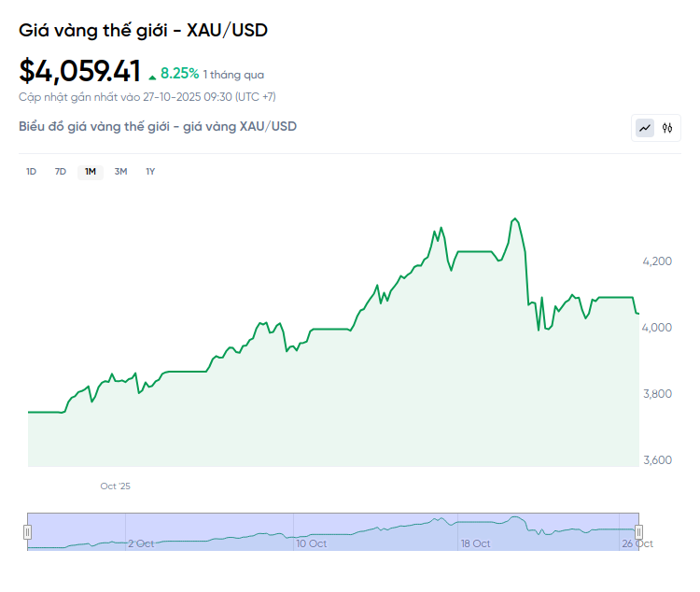Viewport: 700px width, 592px height.
Task: Click the 3,600 y-axis label
Action: (x=659, y=460)
